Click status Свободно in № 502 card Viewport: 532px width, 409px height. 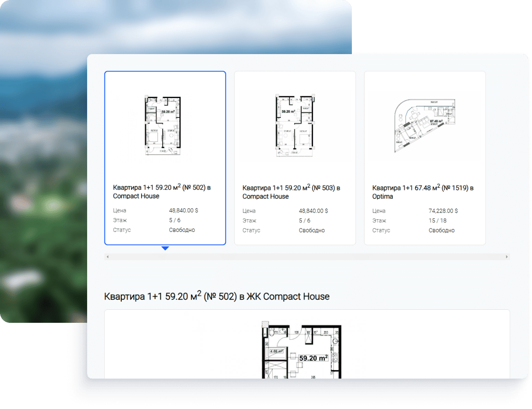(182, 230)
